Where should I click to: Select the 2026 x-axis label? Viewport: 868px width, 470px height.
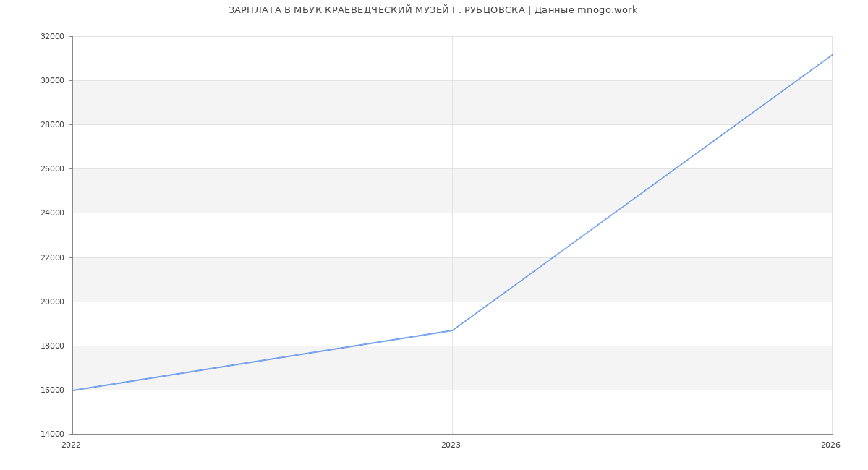click(x=830, y=445)
